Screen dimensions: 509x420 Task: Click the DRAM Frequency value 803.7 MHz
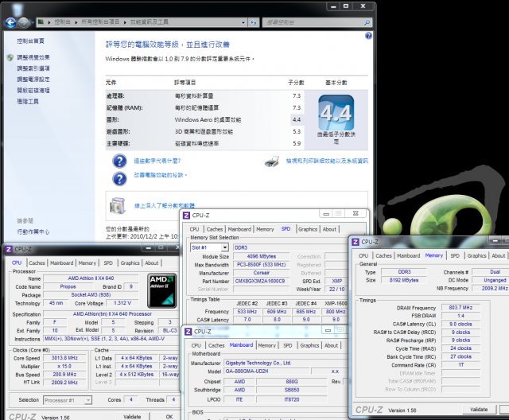click(460, 307)
